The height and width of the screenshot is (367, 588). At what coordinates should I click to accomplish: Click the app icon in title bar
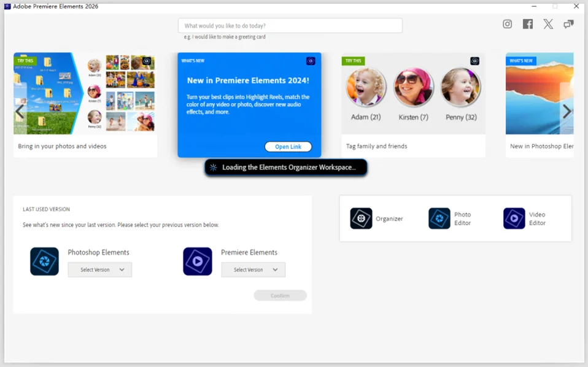tap(7, 6)
